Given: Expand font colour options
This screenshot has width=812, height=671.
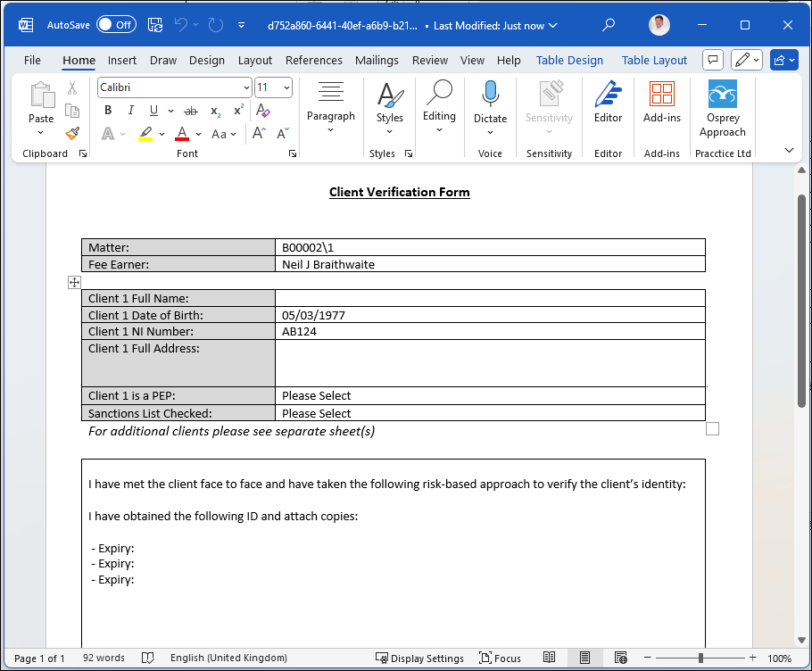Looking at the screenshot, I should (198, 134).
